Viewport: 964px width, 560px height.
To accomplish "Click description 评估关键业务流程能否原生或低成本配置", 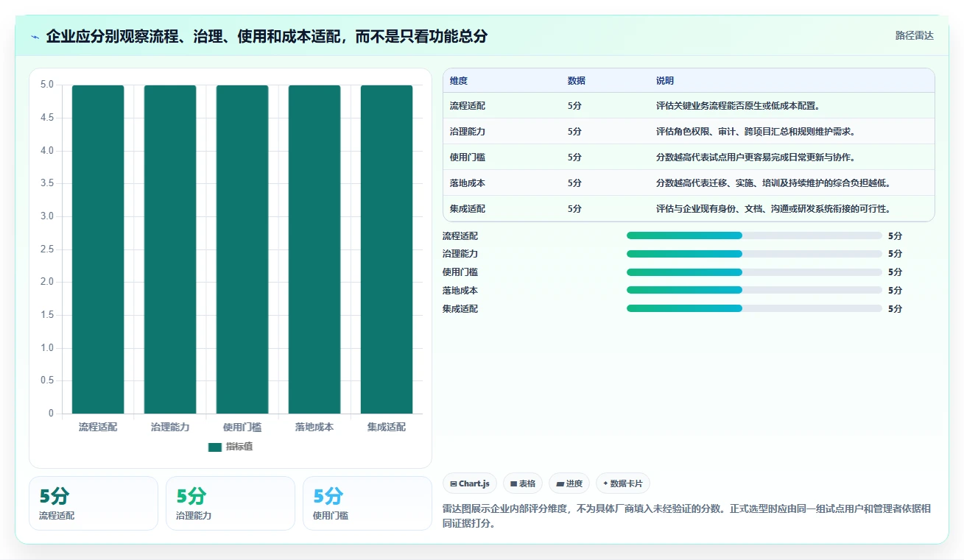I will [738, 106].
